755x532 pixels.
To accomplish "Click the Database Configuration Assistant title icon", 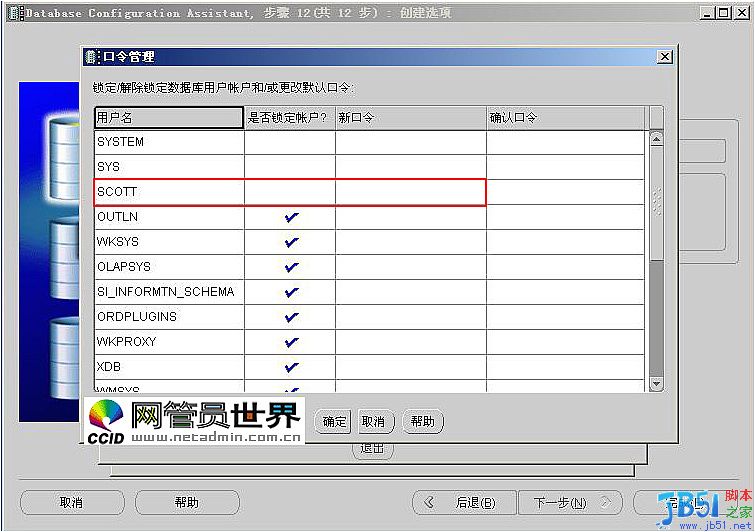I will [13, 13].
